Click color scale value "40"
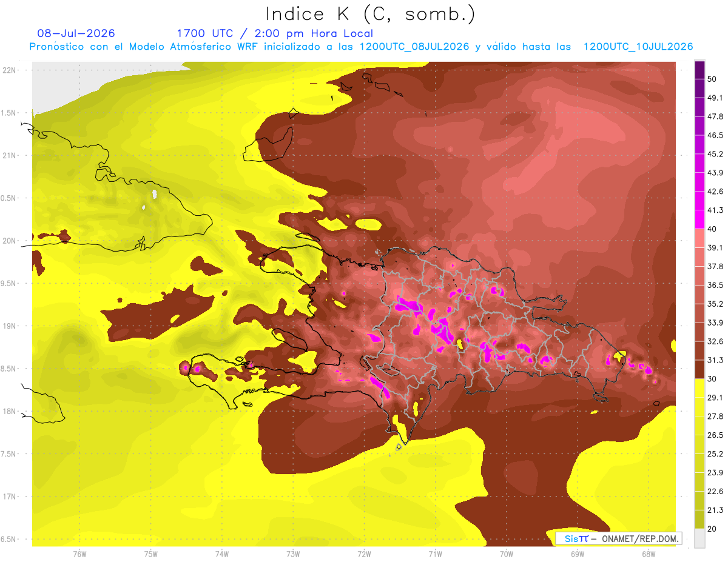 coord(712,229)
